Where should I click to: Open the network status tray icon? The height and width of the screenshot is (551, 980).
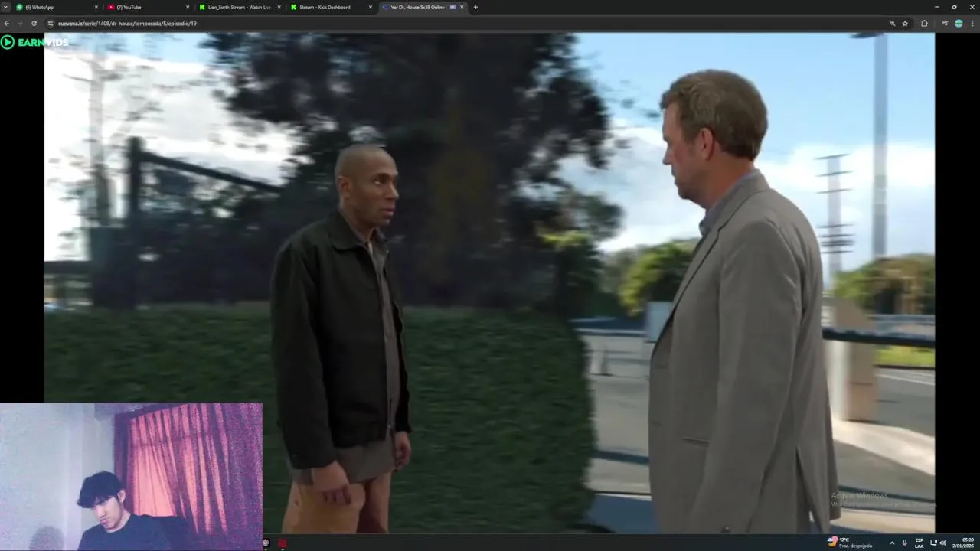click(934, 543)
